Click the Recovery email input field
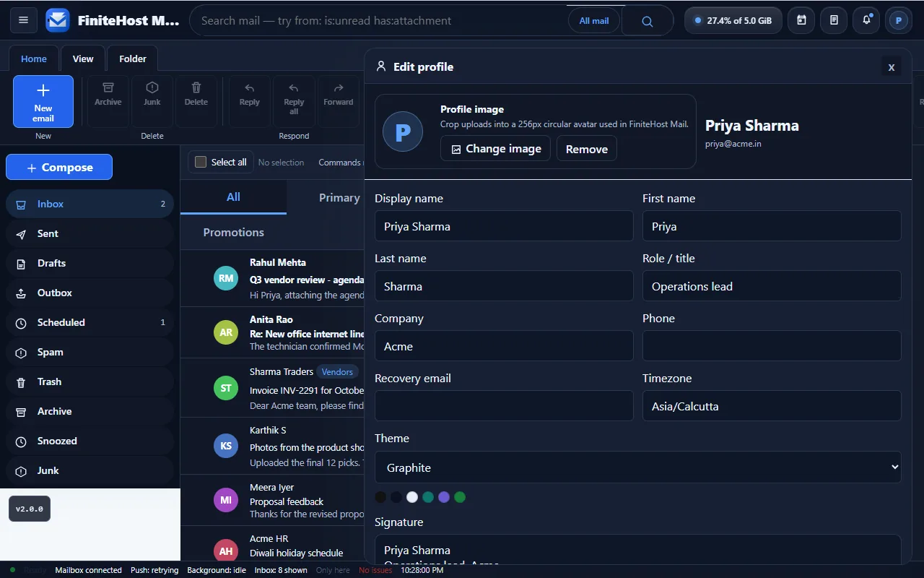This screenshot has width=924, height=578. (x=504, y=405)
